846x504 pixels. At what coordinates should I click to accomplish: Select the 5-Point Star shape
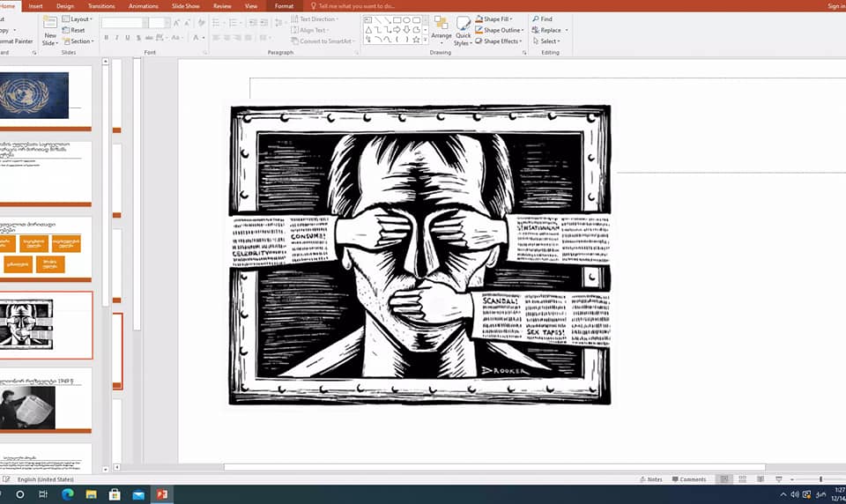click(416, 40)
